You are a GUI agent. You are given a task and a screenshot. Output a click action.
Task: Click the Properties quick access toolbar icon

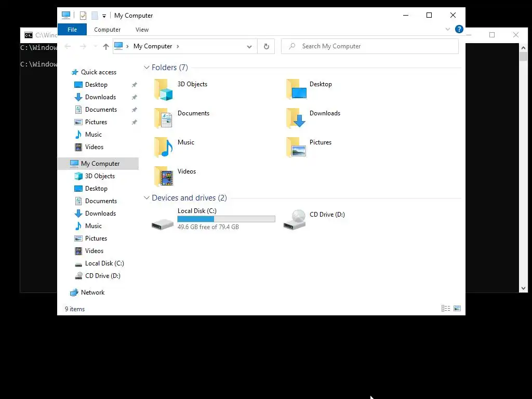[x=83, y=15]
